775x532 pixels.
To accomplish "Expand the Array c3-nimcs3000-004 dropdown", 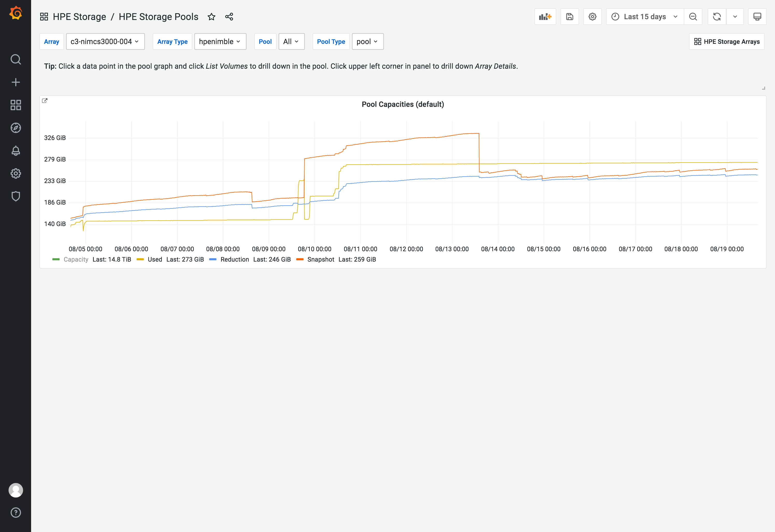I will click(105, 42).
